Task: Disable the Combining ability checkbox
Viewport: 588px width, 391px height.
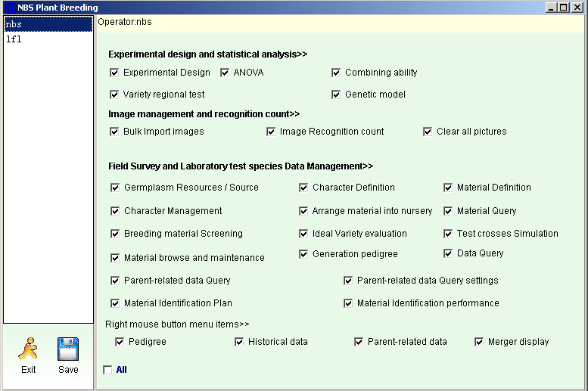Action: [336, 73]
